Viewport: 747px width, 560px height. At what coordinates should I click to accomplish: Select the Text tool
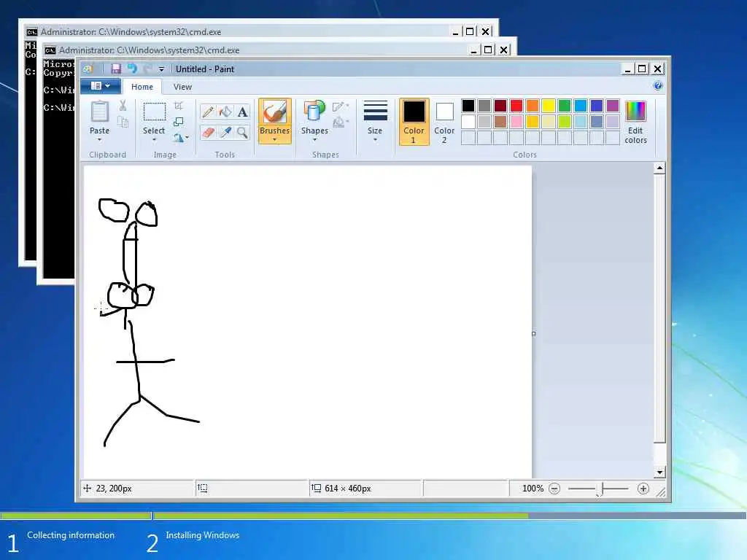coord(242,112)
